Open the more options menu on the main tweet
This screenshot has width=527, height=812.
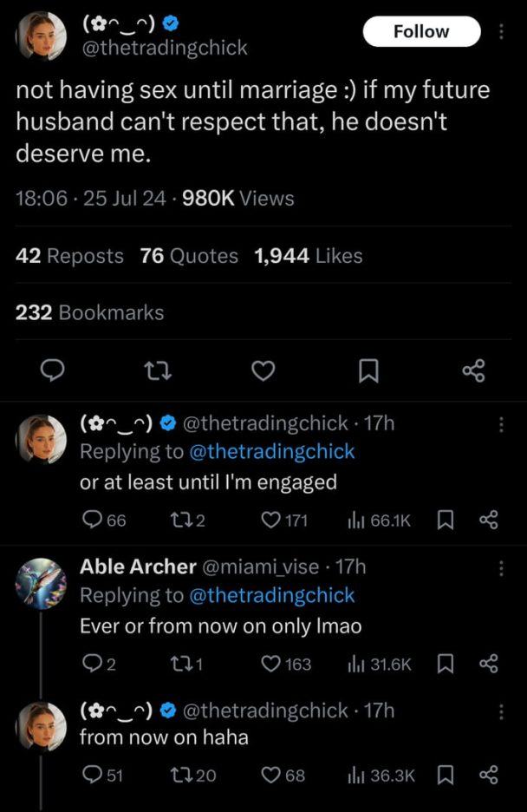pyautogui.click(x=500, y=31)
